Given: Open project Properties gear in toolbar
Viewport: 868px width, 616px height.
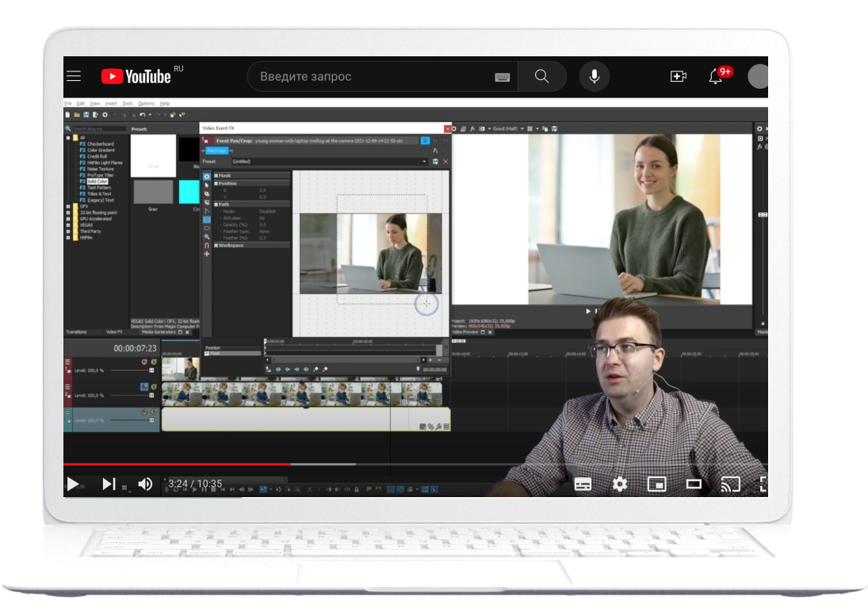Looking at the screenshot, I should tap(105, 115).
